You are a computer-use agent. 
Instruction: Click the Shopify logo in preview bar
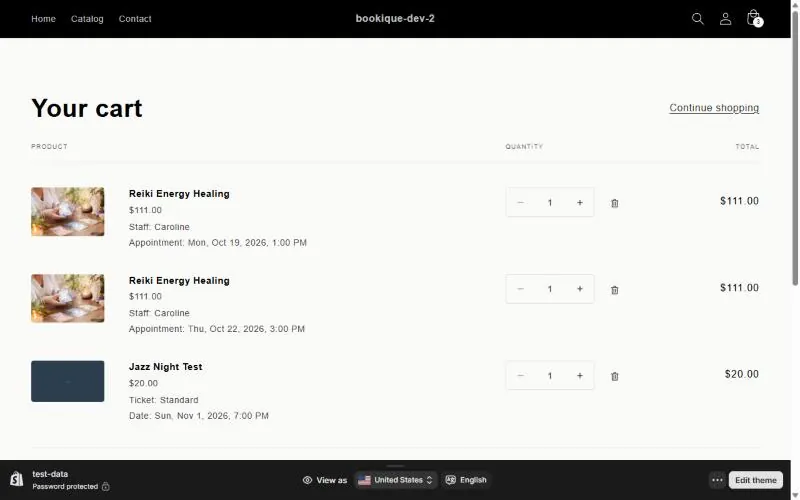(x=16, y=479)
